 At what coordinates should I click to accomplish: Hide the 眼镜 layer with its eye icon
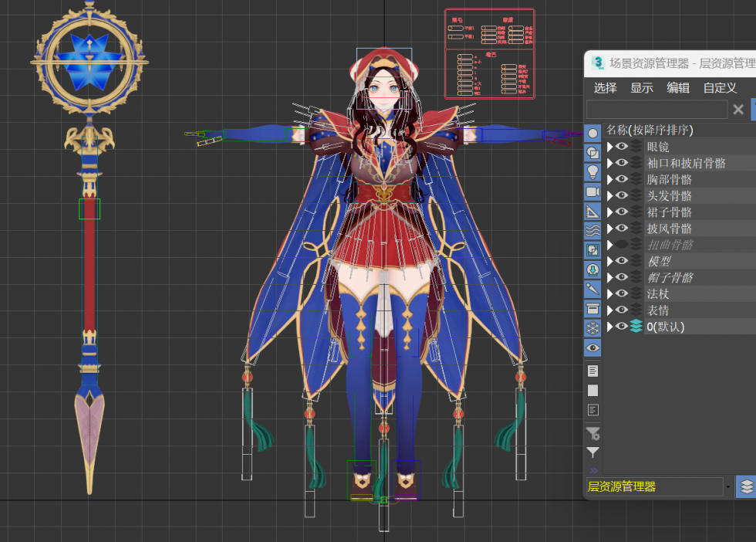pos(622,146)
